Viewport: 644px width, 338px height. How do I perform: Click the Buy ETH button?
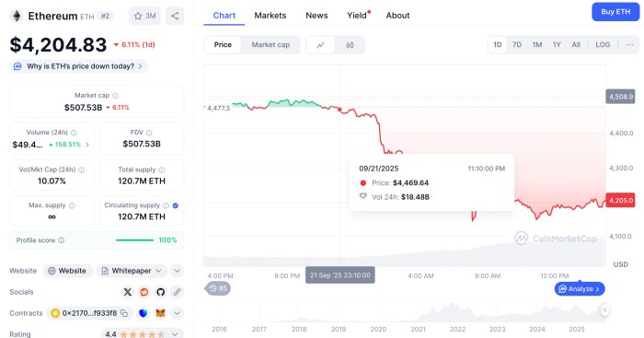point(615,12)
